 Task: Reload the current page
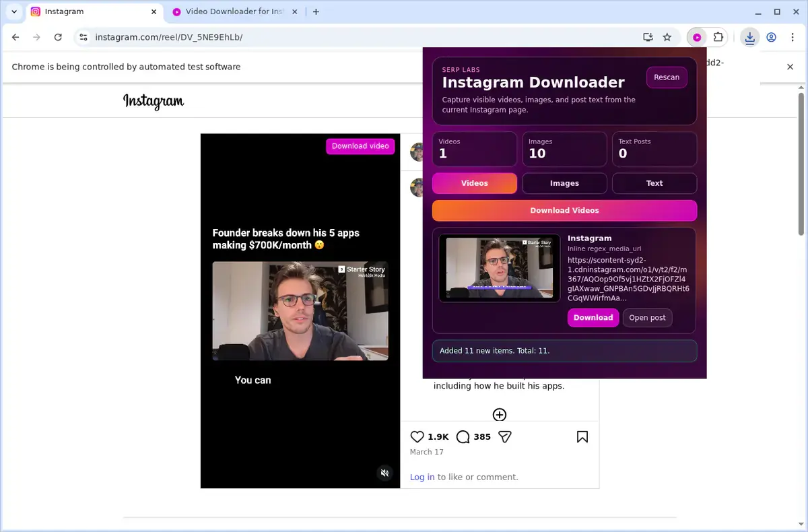point(58,37)
